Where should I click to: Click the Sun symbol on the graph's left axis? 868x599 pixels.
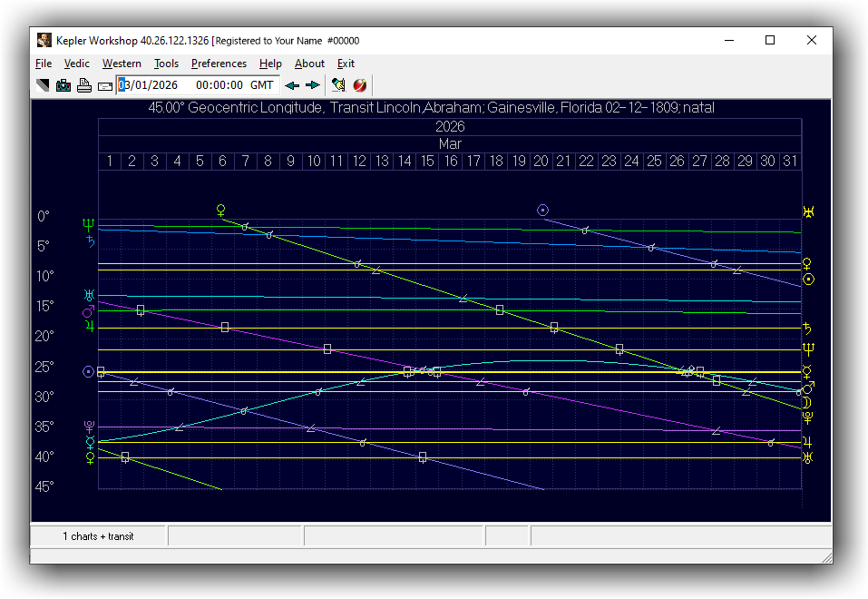click(x=88, y=371)
